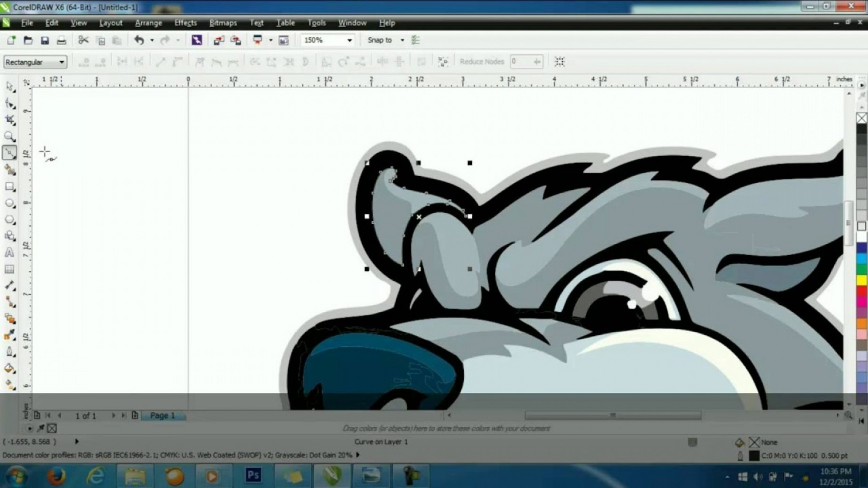Image resolution: width=868 pixels, height=488 pixels.
Task: Click the Fill None indicator in status bar
Action: (754, 442)
